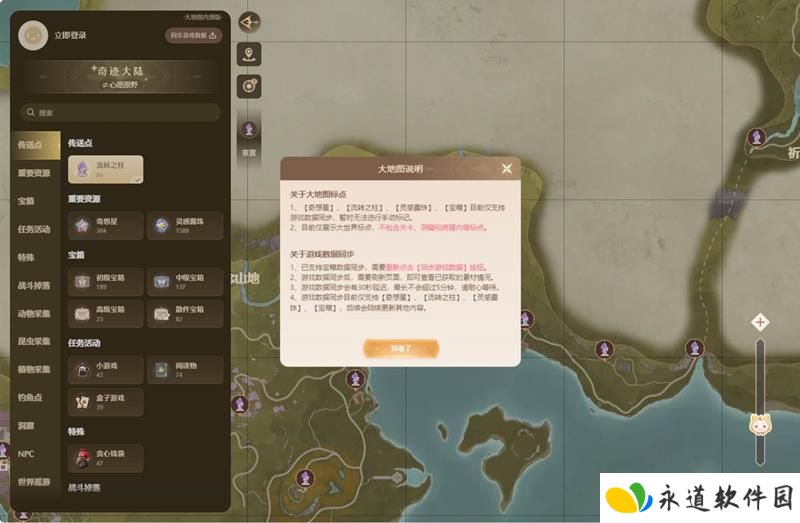Image resolution: width=800 pixels, height=523 pixels.
Task: Click the pillar quick-filter icon above 重置
Action: coord(249,130)
